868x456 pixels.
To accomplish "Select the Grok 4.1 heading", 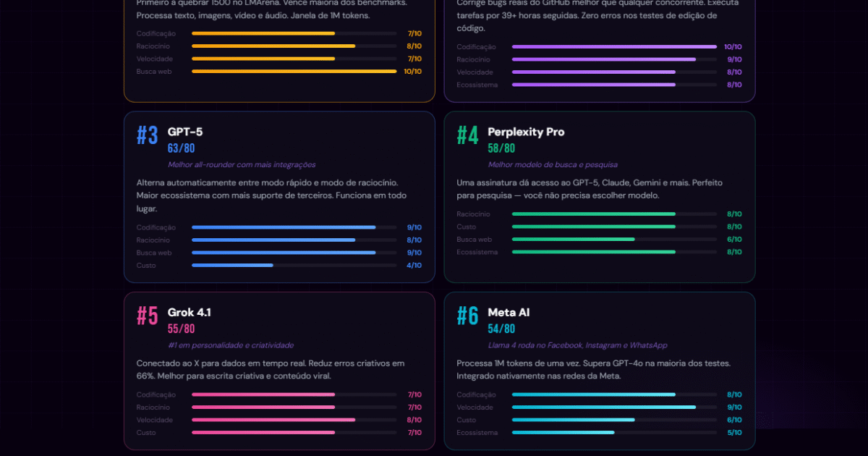I will click(x=190, y=313).
